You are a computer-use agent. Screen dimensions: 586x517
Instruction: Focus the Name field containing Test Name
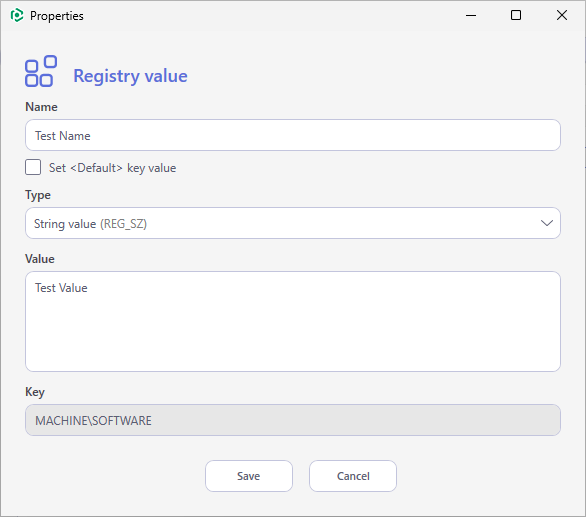pyautogui.click(x=293, y=135)
